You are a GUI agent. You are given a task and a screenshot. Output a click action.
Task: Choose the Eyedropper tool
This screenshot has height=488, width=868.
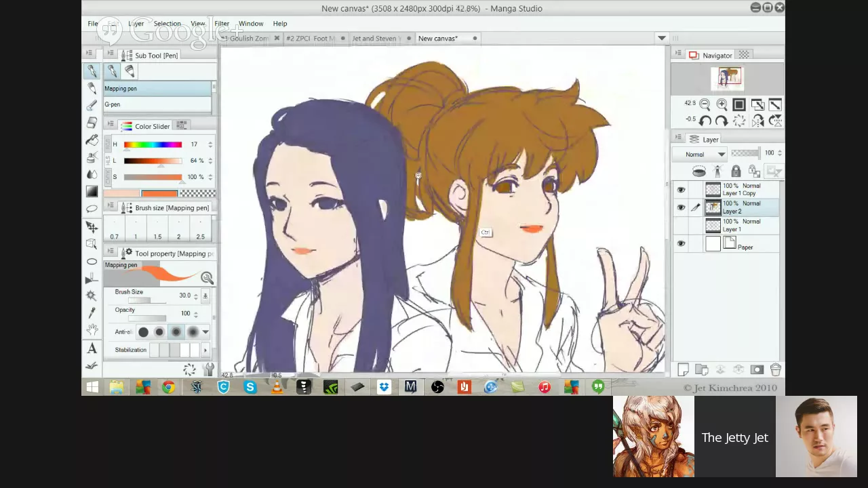92,313
